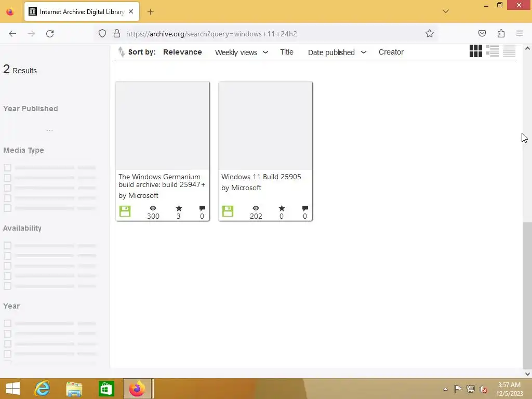Click the page scroll up arrow
This screenshot has height=399, width=532.
[x=527, y=48]
